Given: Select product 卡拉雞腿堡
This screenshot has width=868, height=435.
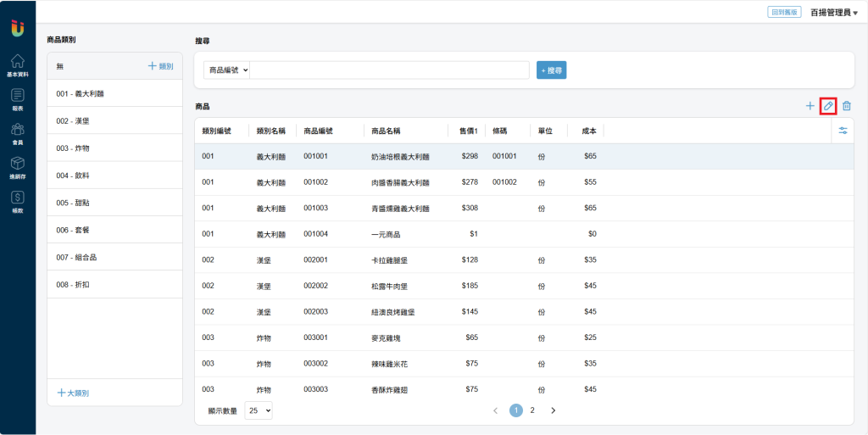Looking at the screenshot, I should (389, 260).
